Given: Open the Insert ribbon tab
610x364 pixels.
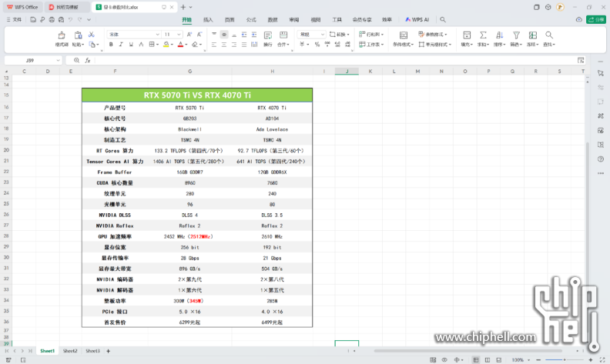Looking at the screenshot, I should [x=208, y=19].
